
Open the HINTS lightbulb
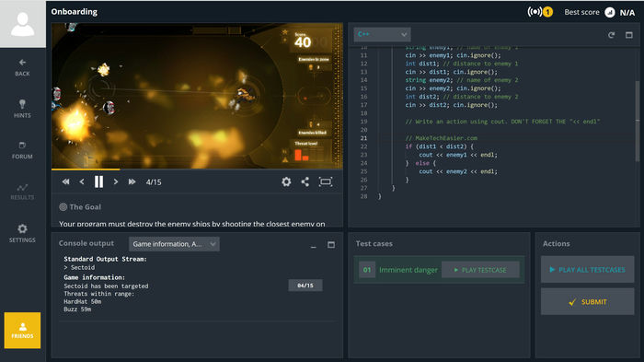coord(23,109)
